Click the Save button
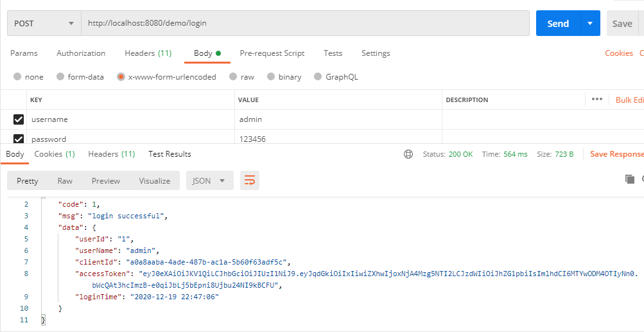 (622, 23)
